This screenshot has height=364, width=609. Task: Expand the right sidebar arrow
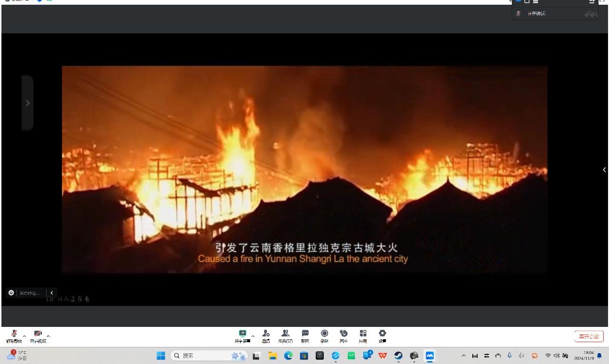coord(604,170)
